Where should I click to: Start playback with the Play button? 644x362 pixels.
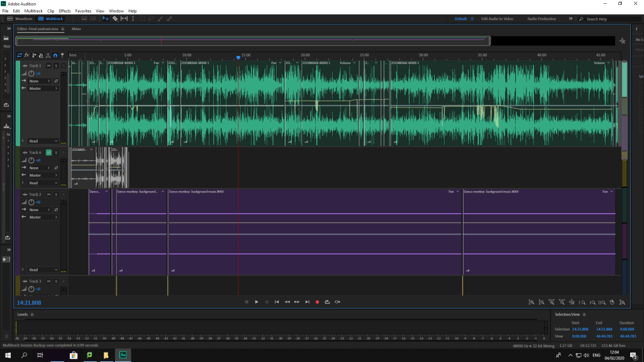pos(257,302)
